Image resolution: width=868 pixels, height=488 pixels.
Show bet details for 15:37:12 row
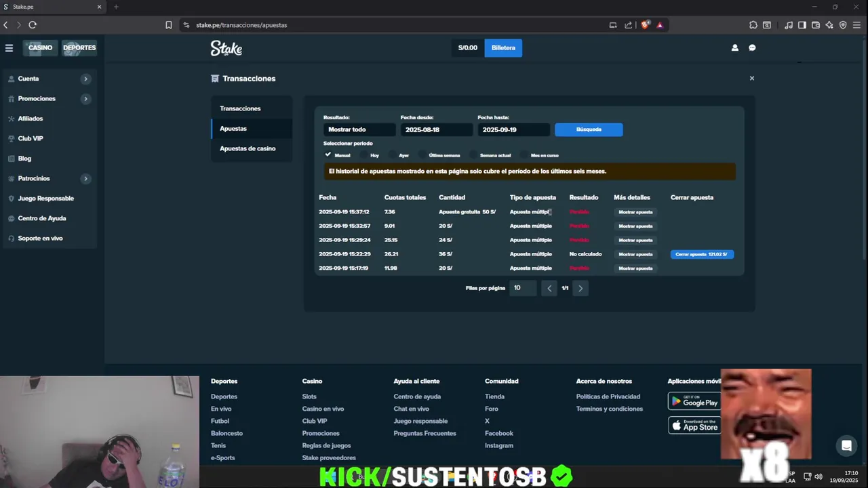click(635, 212)
